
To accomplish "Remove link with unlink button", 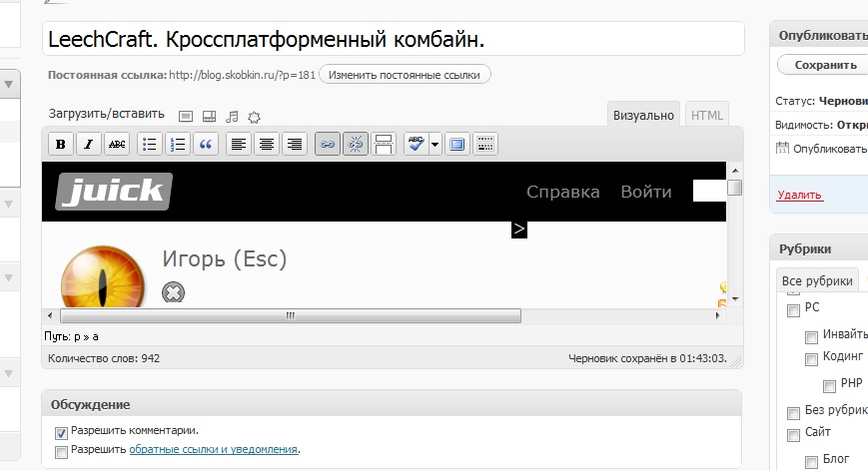I will click(356, 145).
